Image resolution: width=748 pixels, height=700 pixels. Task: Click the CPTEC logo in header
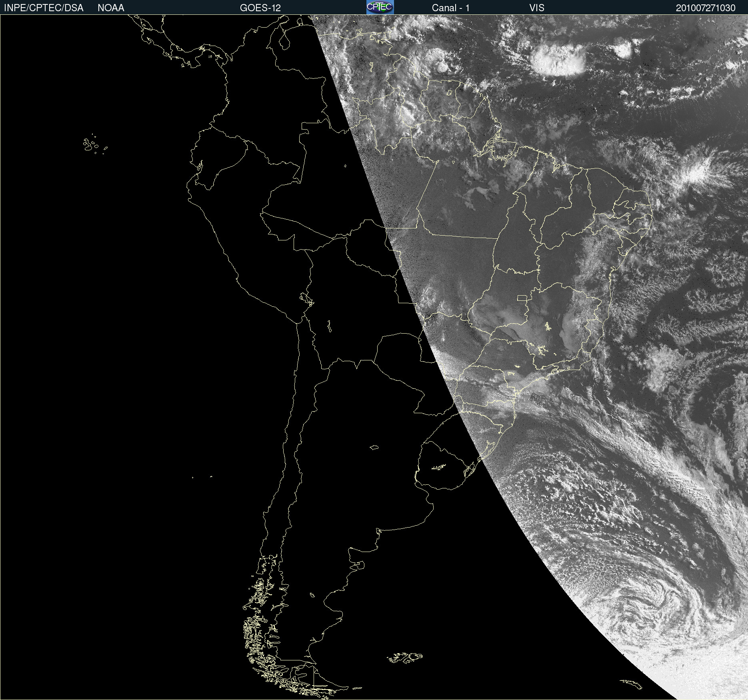[x=380, y=7]
